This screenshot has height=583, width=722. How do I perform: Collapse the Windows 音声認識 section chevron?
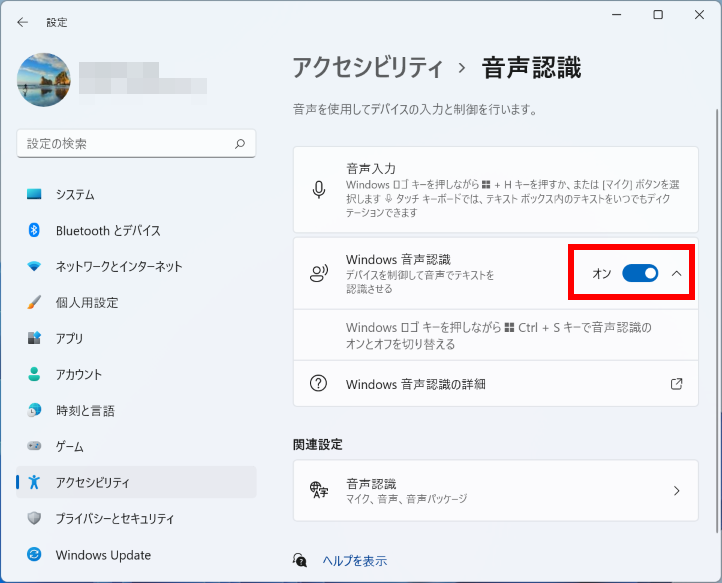[x=676, y=273]
